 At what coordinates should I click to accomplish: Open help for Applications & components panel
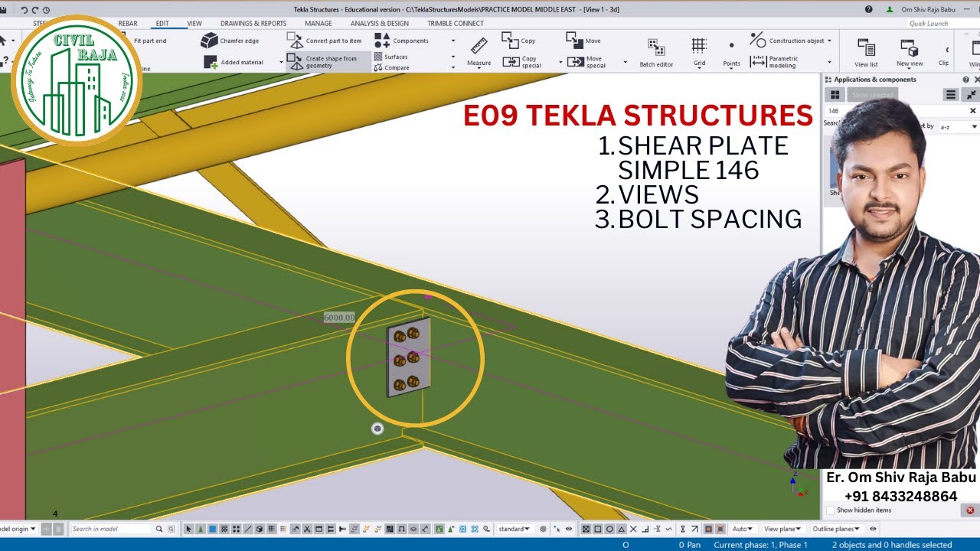tap(965, 80)
